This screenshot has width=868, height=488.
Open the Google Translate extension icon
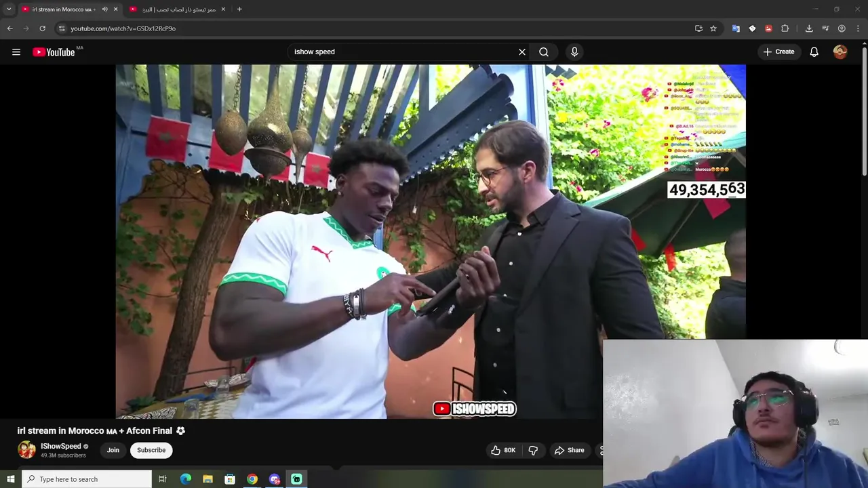coord(736,28)
